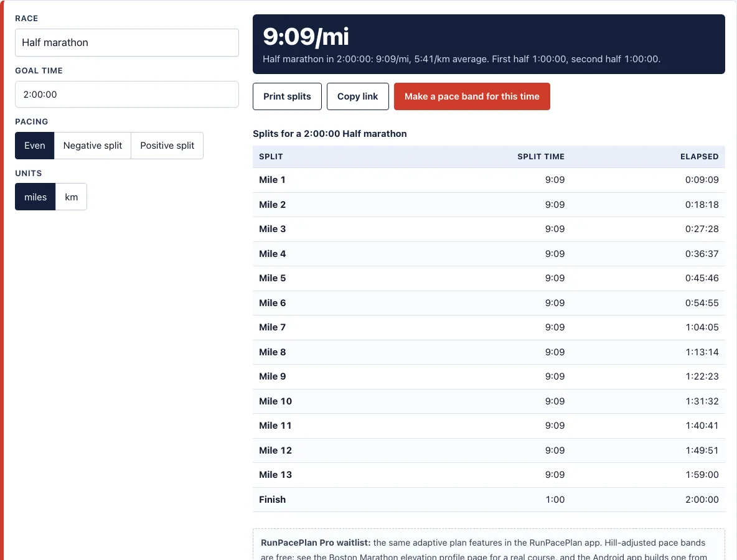Select the Mile 1 row label
Image resolution: width=737 pixels, height=560 pixels.
tap(272, 180)
